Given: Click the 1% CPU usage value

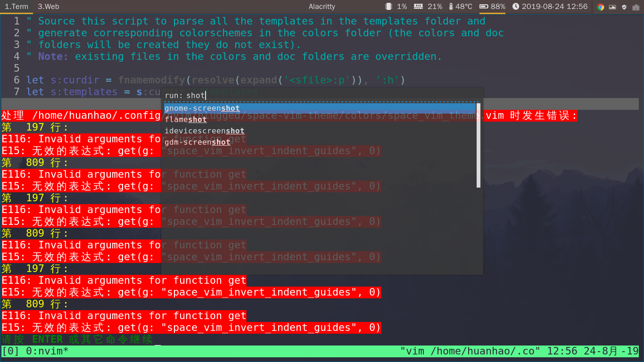Looking at the screenshot, I should pos(402,7).
